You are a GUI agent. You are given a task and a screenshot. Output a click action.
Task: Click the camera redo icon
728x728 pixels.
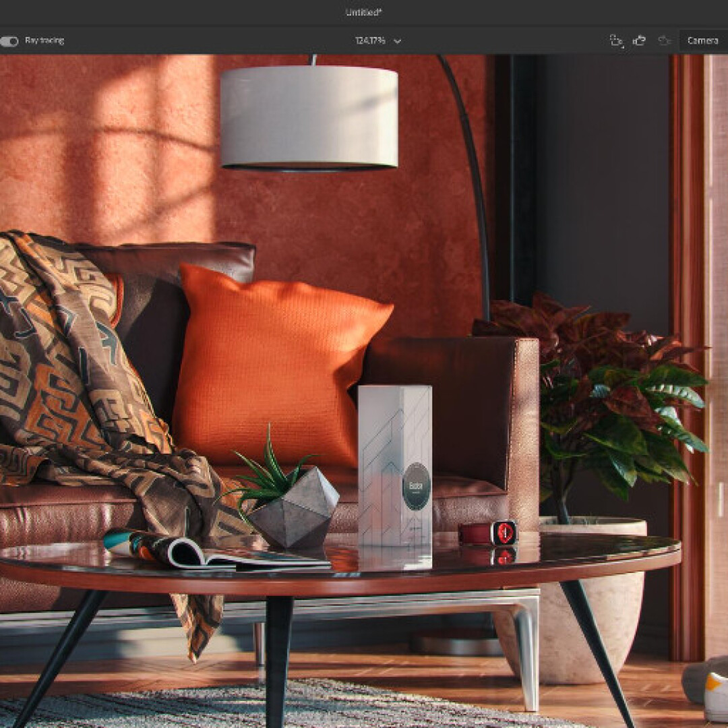point(665,40)
